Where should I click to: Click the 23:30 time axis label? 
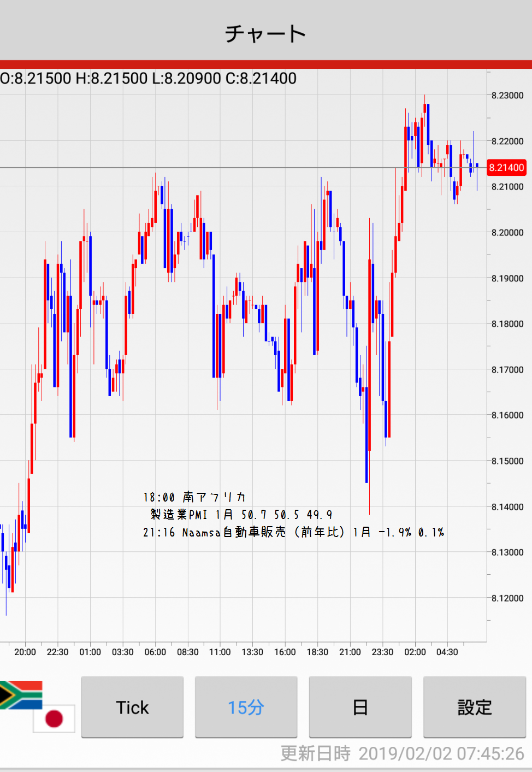pos(382,652)
